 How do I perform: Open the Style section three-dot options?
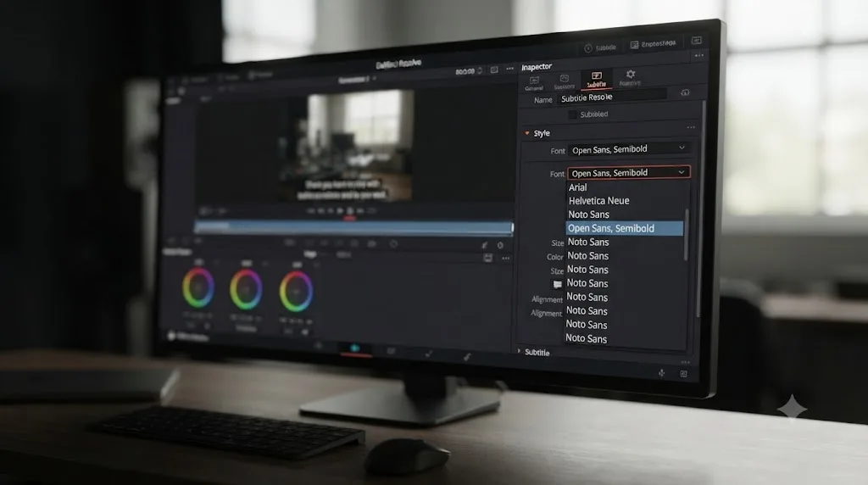[691, 127]
